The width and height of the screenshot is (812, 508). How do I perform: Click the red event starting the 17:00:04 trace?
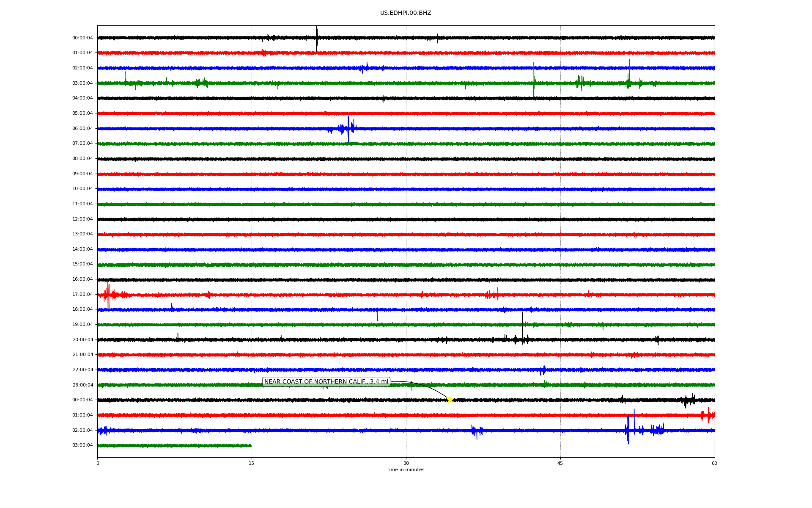tap(108, 294)
